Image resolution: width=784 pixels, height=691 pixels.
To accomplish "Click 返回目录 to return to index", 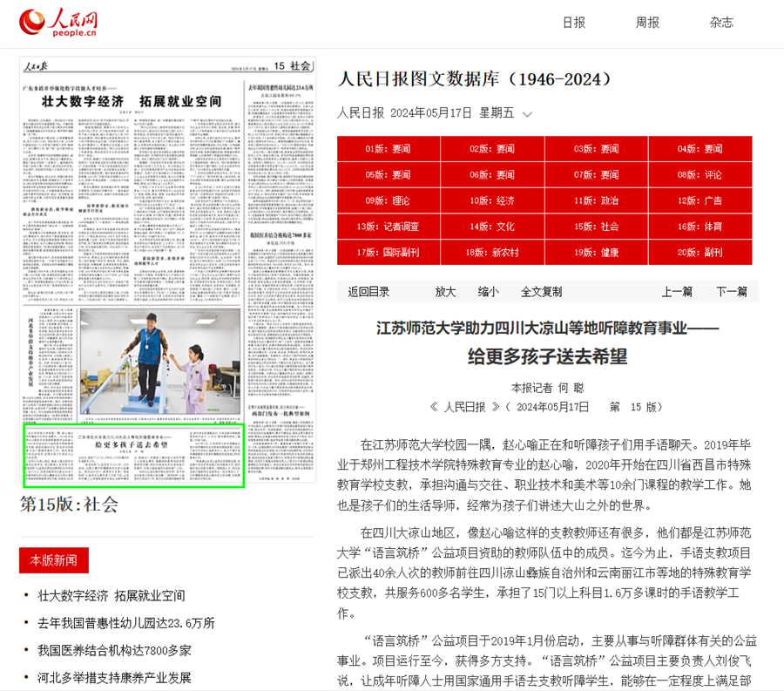I will 368,292.
